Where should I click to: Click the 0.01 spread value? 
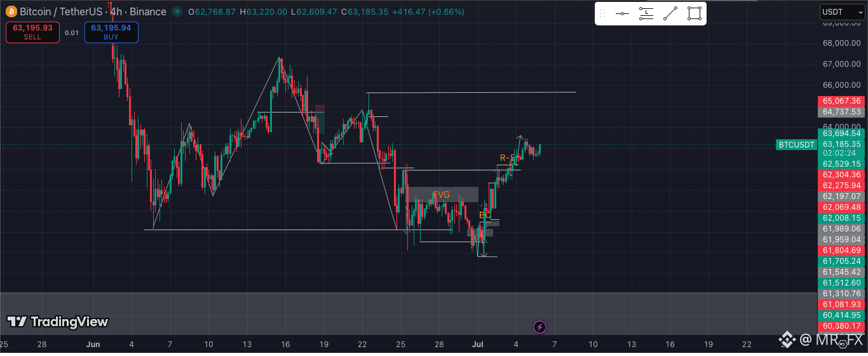(72, 33)
